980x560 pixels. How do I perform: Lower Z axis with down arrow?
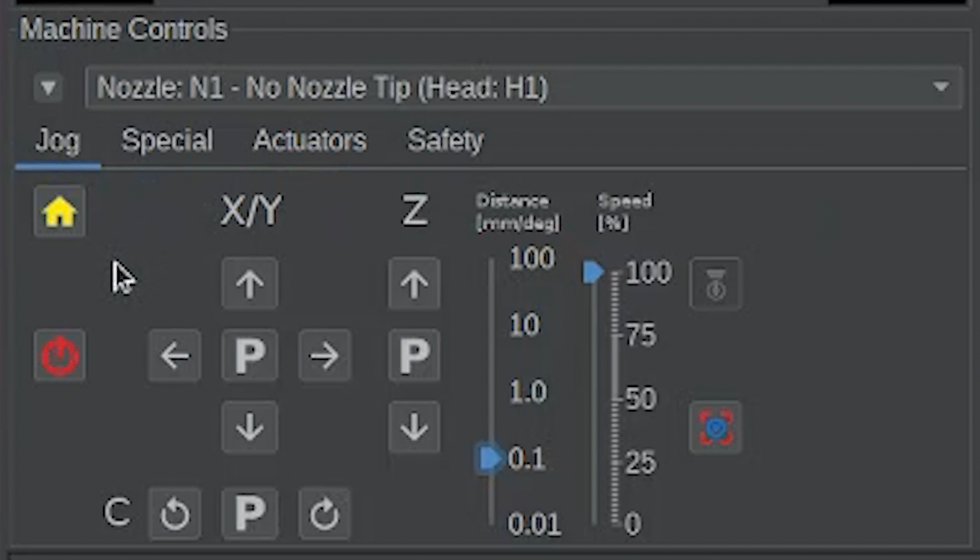tap(414, 428)
